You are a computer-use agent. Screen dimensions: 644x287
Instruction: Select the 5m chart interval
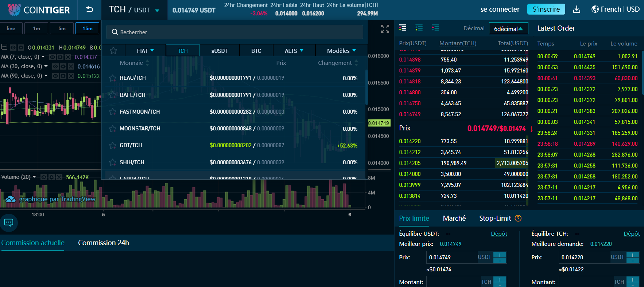coord(62,28)
